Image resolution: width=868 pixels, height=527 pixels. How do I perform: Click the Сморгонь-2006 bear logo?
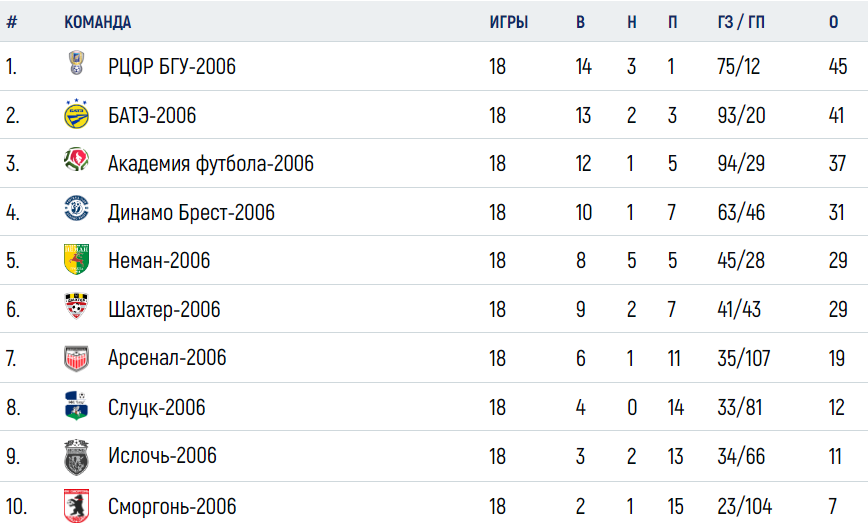point(76,505)
